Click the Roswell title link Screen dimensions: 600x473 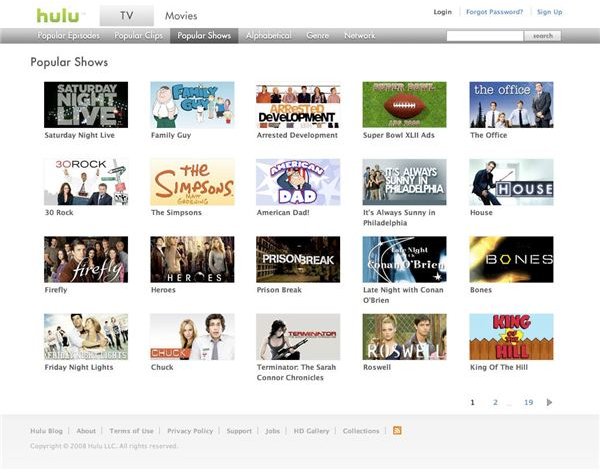click(377, 367)
